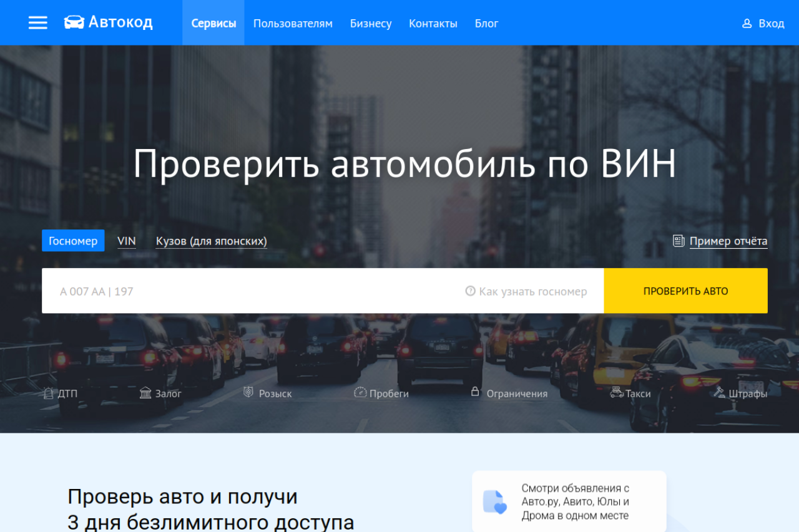Open the Пользователям menu item
This screenshot has height=532, width=799.
pyautogui.click(x=293, y=24)
